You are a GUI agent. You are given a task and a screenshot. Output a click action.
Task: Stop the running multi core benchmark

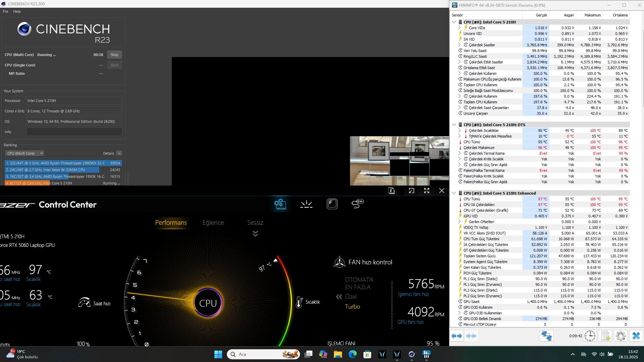[114, 55]
